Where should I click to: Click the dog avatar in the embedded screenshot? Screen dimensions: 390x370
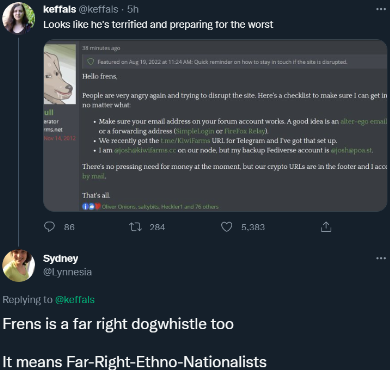[60, 74]
